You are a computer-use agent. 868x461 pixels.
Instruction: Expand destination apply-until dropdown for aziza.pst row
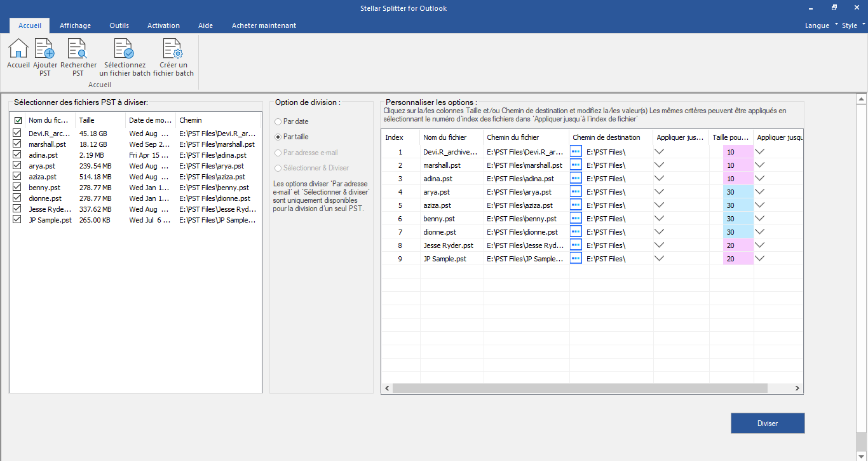click(660, 205)
